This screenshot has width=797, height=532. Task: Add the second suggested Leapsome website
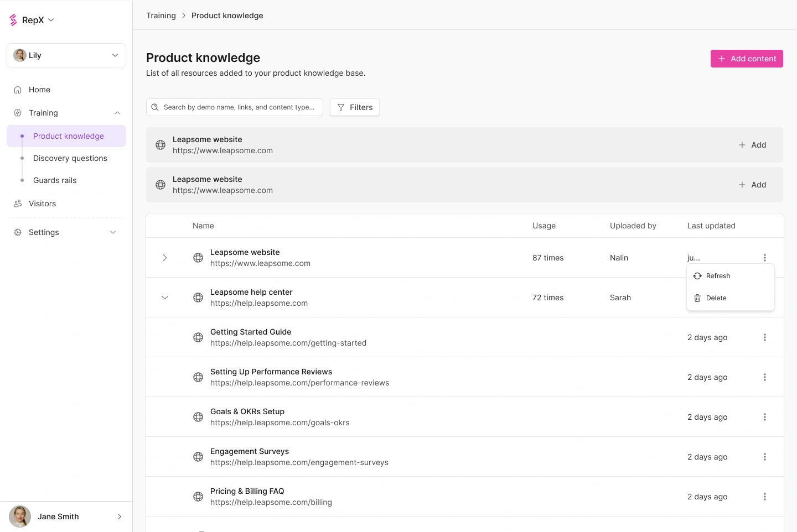click(753, 185)
